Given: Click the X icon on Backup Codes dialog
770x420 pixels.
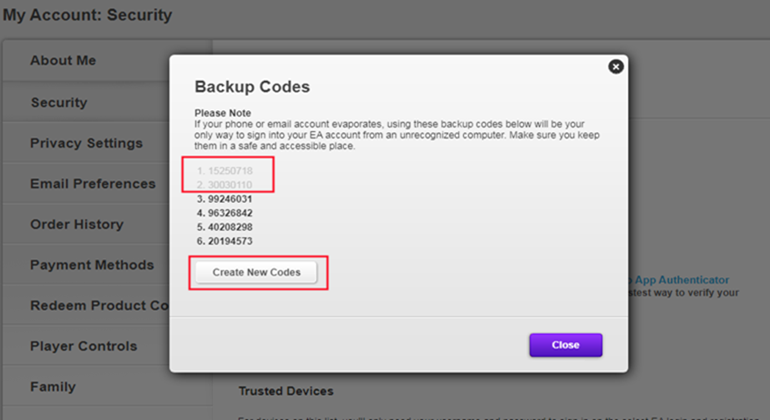Looking at the screenshot, I should pos(616,66).
